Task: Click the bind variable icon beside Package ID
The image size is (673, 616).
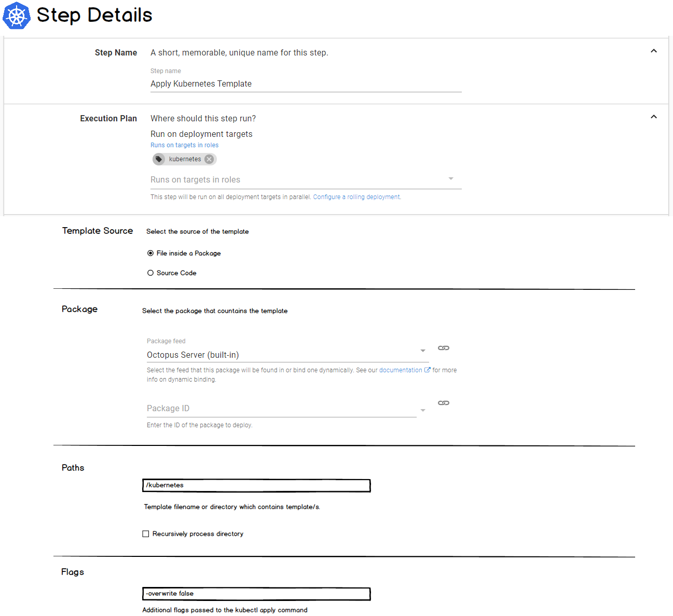Action: (x=443, y=402)
